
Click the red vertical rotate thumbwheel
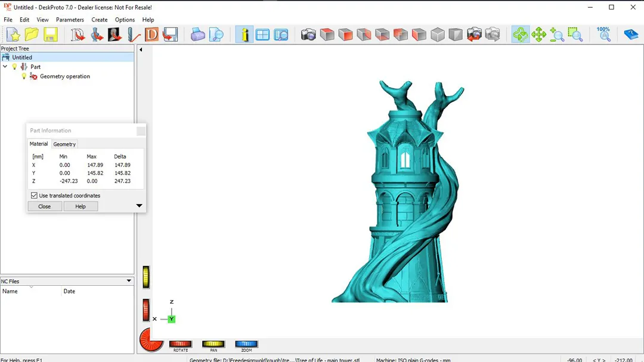(146, 310)
